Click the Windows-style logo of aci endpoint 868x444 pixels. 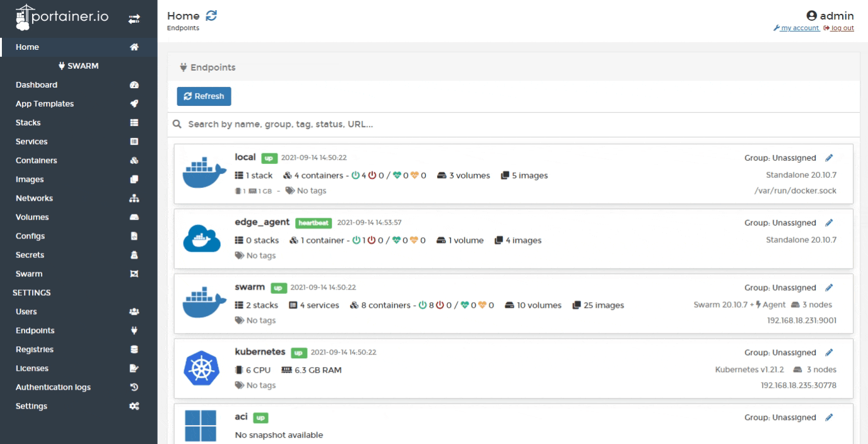(x=200, y=427)
